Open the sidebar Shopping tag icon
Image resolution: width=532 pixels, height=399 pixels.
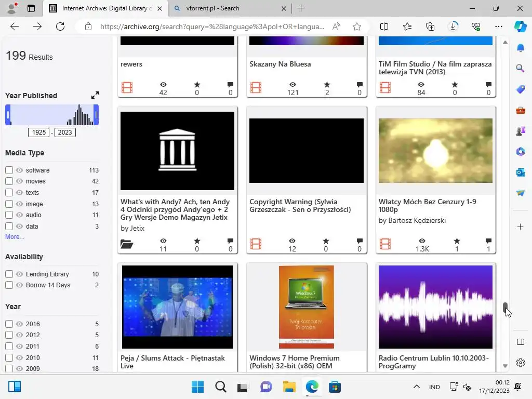(x=520, y=89)
